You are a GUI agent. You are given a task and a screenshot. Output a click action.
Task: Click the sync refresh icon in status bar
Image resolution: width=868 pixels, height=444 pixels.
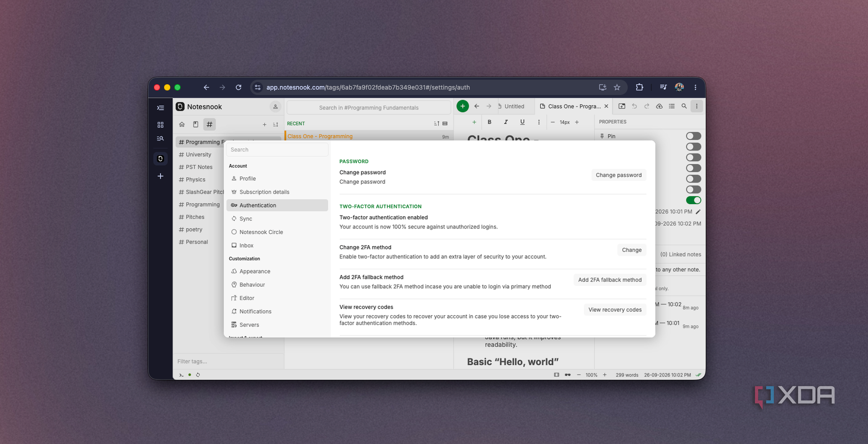198,375
